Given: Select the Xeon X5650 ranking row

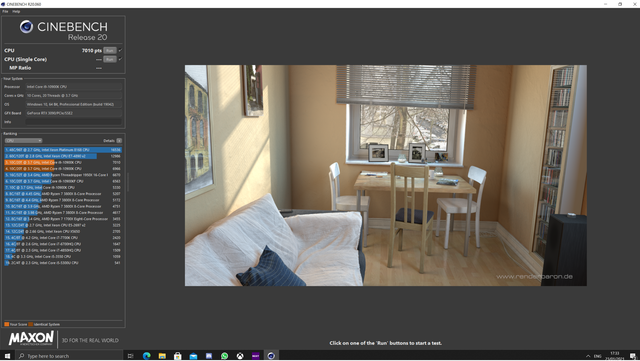Looking at the screenshot, I should coord(63,232).
